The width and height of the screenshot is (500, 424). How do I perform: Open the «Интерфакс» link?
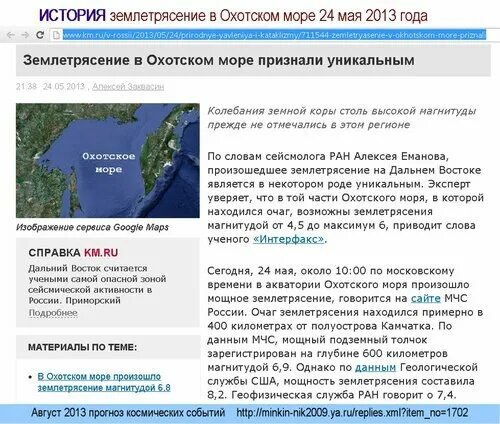pos(288,239)
